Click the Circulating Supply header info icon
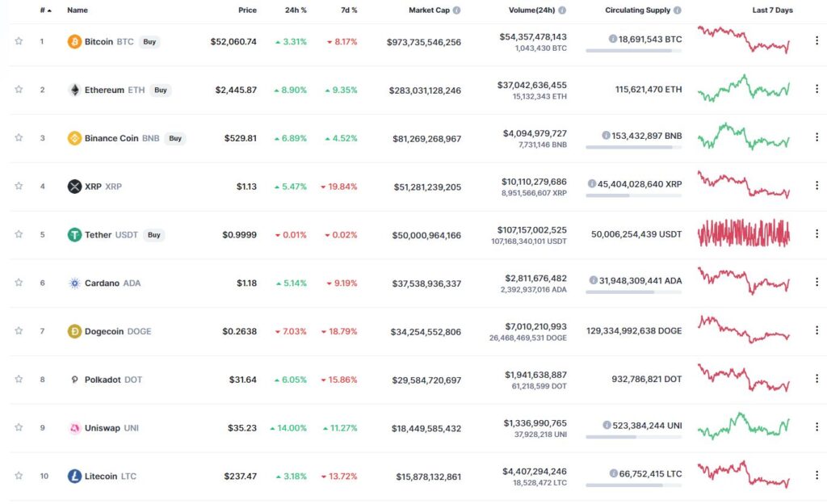The width and height of the screenshot is (827, 504). coord(678,10)
